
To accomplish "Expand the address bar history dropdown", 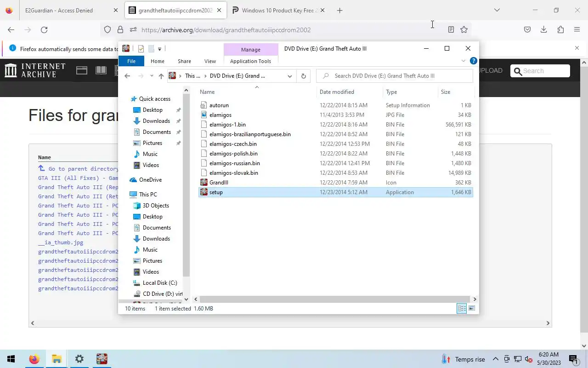I will pyautogui.click(x=290, y=76).
